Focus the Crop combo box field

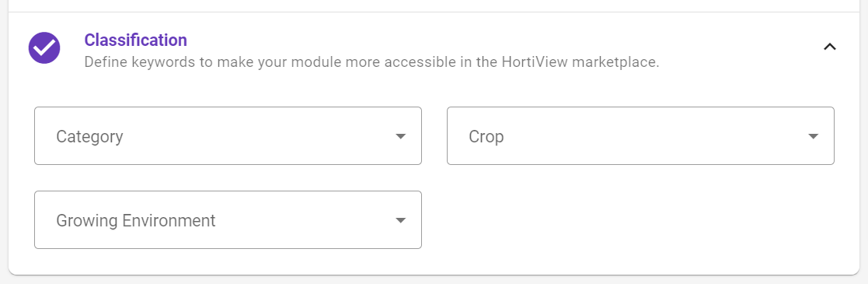click(640, 136)
